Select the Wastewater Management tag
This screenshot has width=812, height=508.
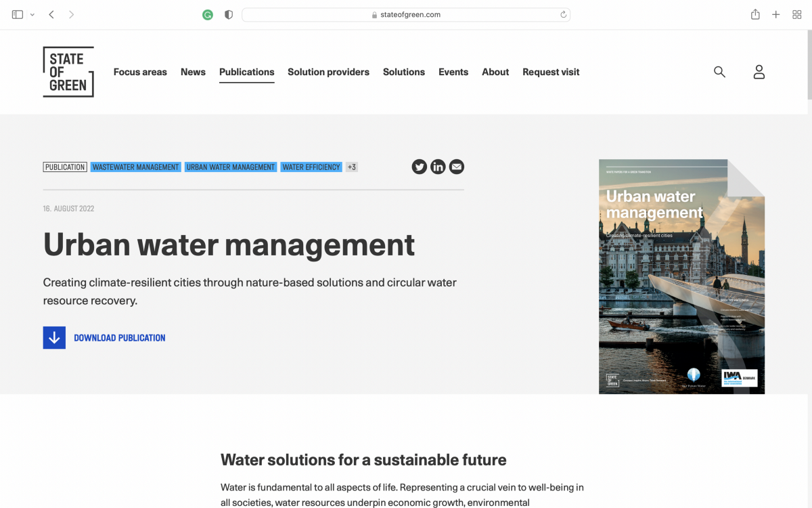(135, 167)
